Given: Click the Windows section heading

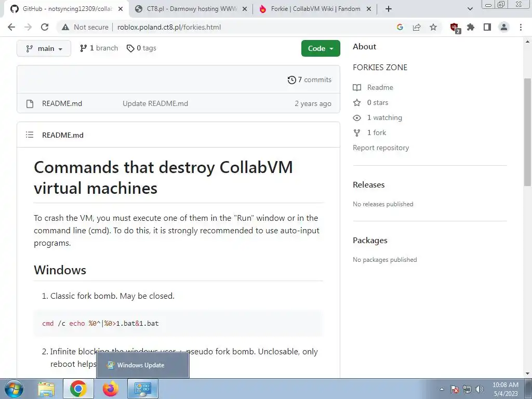Looking at the screenshot, I should 60,270.
